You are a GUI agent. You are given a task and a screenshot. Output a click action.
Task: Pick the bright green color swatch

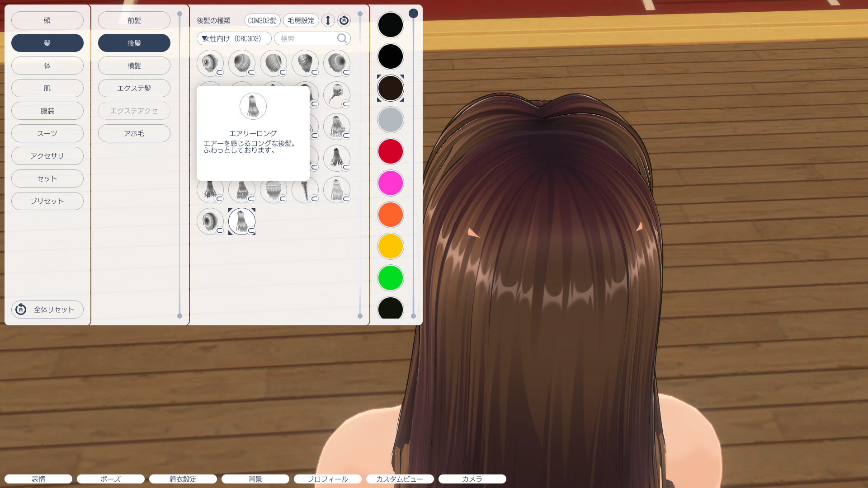(x=390, y=278)
